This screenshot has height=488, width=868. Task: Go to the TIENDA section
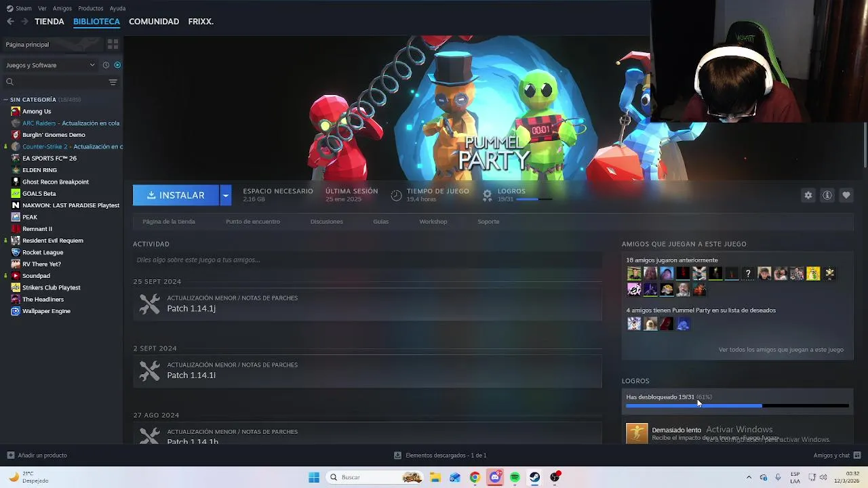click(x=50, y=22)
